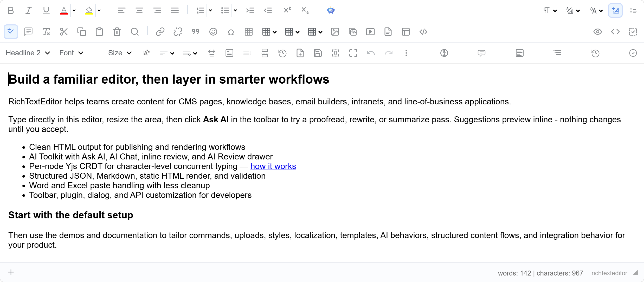Apply superscript formatting
This screenshot has width=644, height=282.
click(287, 10)
